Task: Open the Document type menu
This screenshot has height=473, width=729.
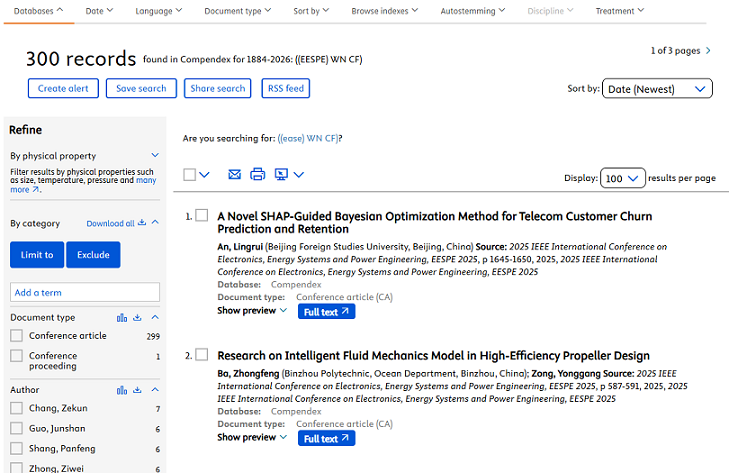Action: pos(238,11)
